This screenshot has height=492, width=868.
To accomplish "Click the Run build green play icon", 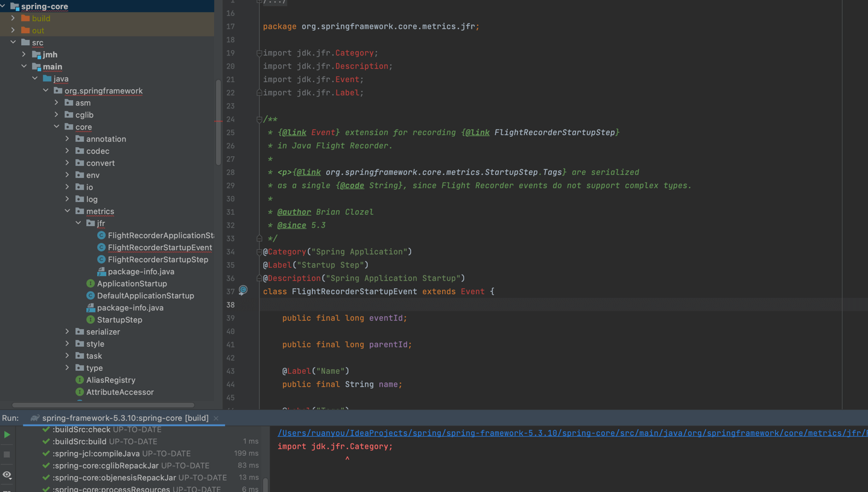I will point(7,434).
